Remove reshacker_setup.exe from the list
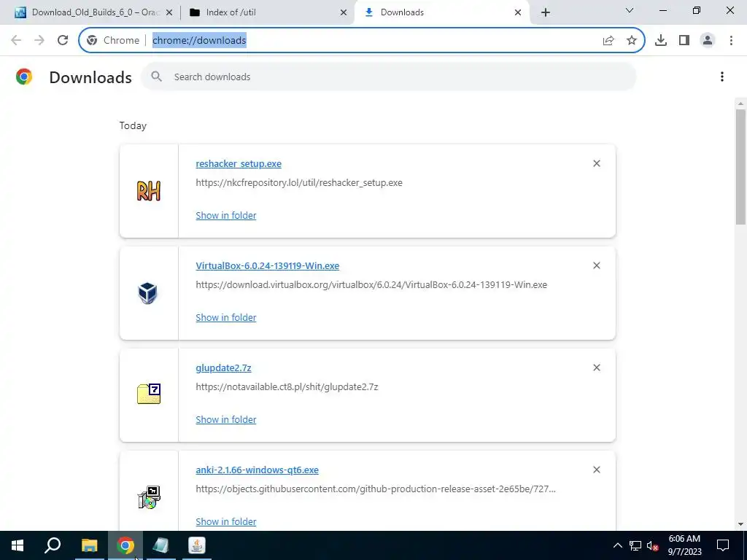Viewport: 747px width, 560px height. (597, 163)
